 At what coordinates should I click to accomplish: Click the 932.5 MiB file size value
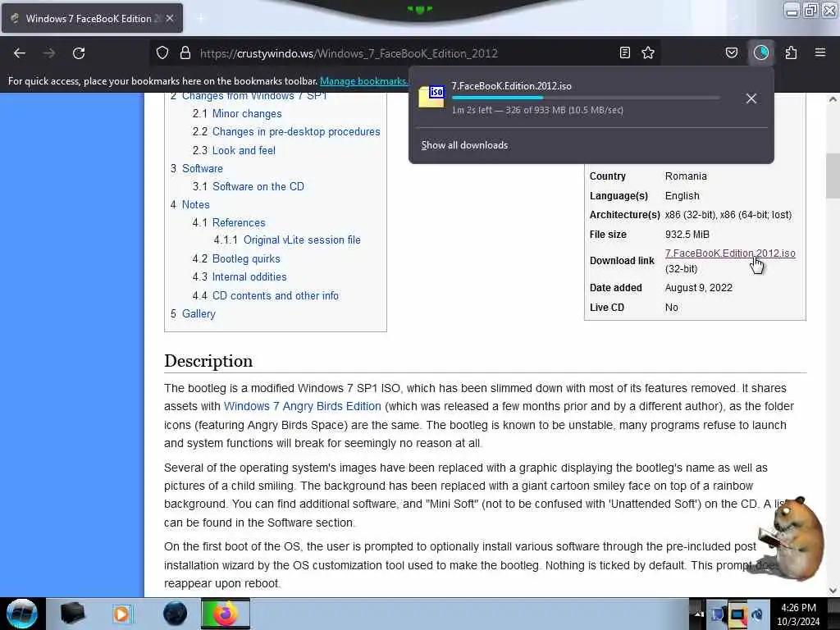coord(687,235)
